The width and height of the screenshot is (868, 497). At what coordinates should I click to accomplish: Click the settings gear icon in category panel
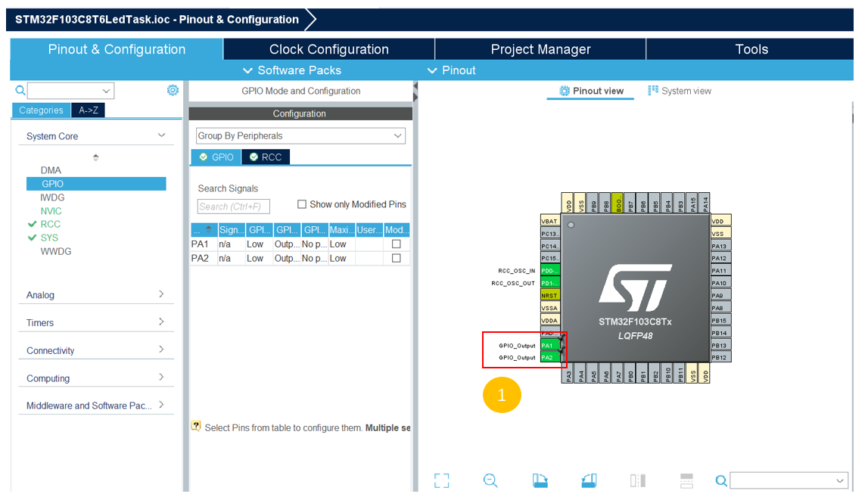click(173, 90)
